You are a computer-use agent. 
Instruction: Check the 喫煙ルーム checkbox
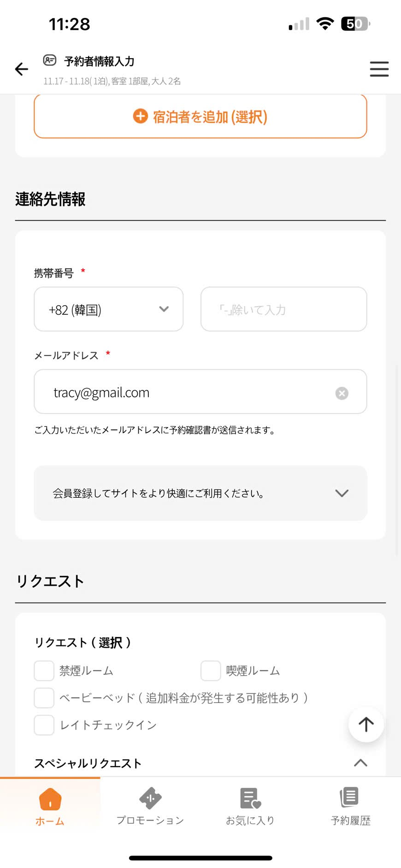tap(211, 671)
